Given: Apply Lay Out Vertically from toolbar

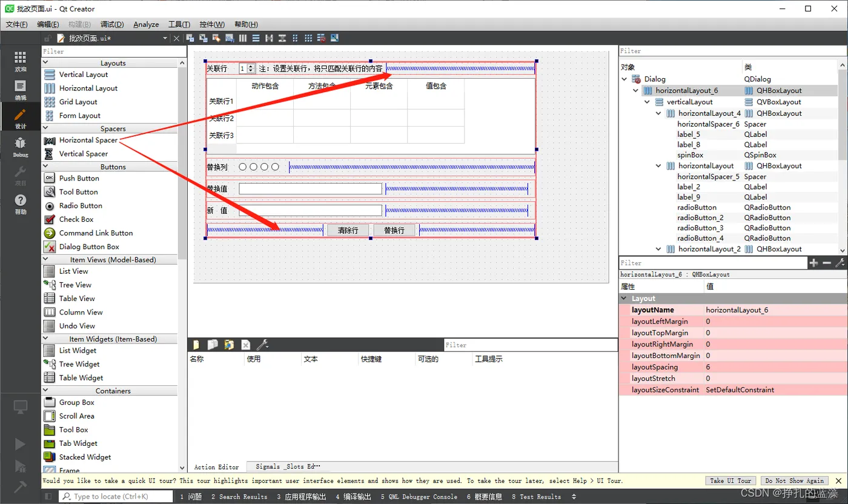Looking at the screenshot, I should [x=256, y=38].
